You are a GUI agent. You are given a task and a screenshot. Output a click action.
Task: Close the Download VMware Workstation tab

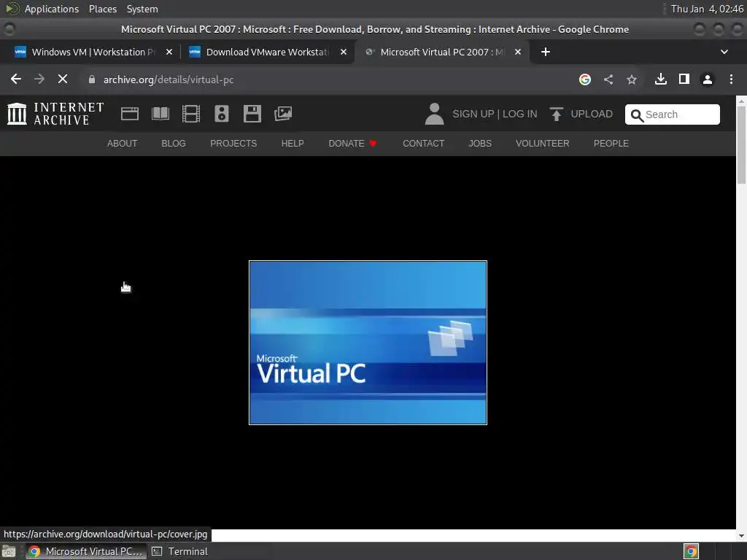[x=344, y=52]
